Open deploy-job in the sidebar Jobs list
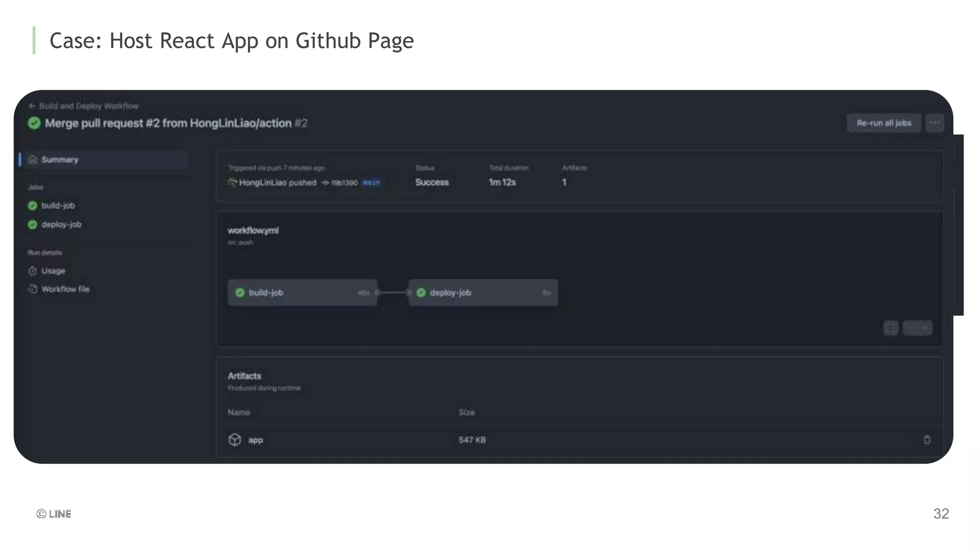980x551 pixels. pyautogui.click(x=61, y=224)
